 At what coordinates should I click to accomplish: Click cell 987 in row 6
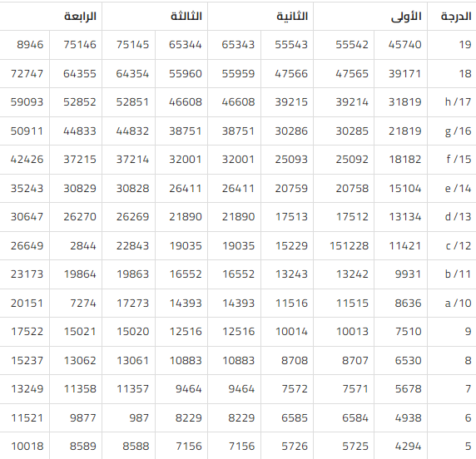coord(128,418)
